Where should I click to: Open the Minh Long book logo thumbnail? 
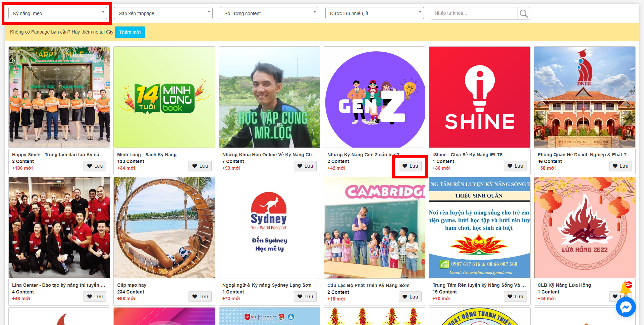(164, 97)
